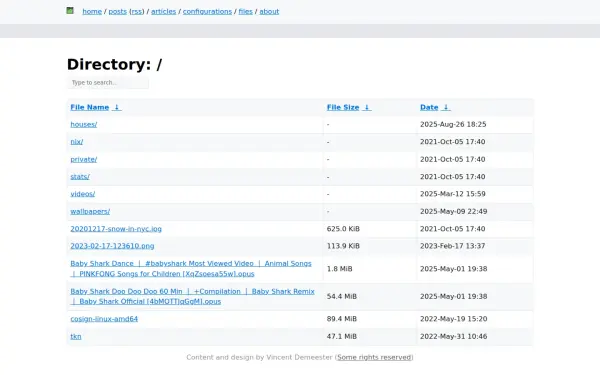This screenshot has width=600, height=375.
Task: Open articles navigation link
Action: pos(163,11)
